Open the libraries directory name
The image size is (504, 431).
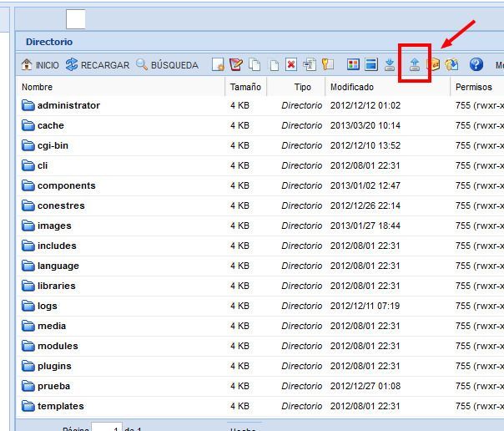57,286
